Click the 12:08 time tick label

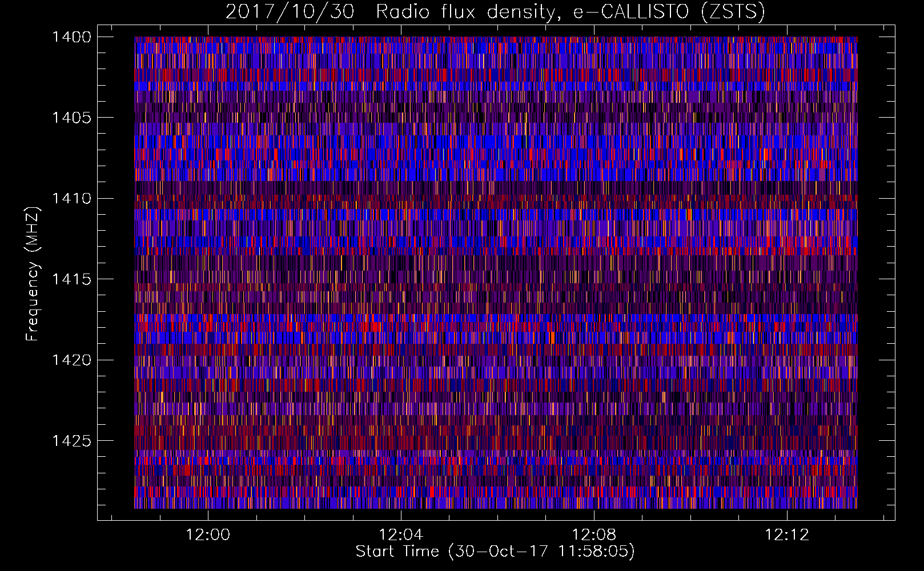pyautogui.click(x=594, y=535)
